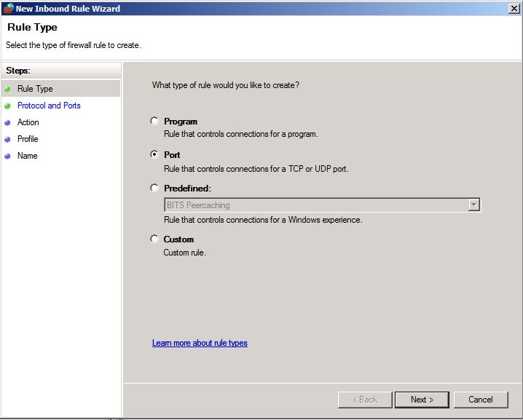
Task: Expand the Predefined dropdown arrow
Action: 473,205
